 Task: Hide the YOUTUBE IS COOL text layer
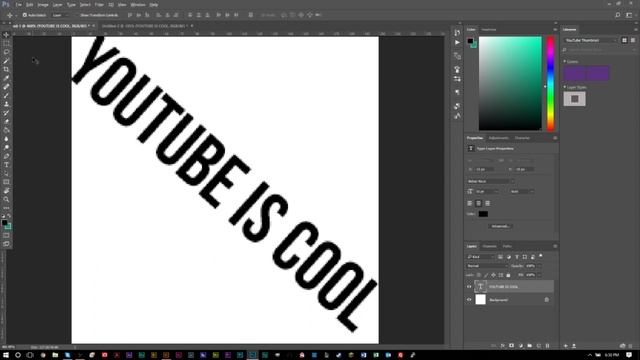point(469,287)
